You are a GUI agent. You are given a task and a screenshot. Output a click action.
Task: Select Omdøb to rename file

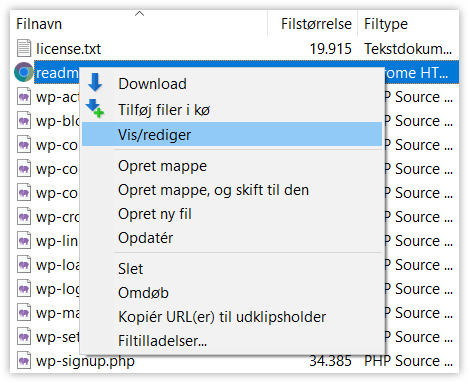point(143,293)
